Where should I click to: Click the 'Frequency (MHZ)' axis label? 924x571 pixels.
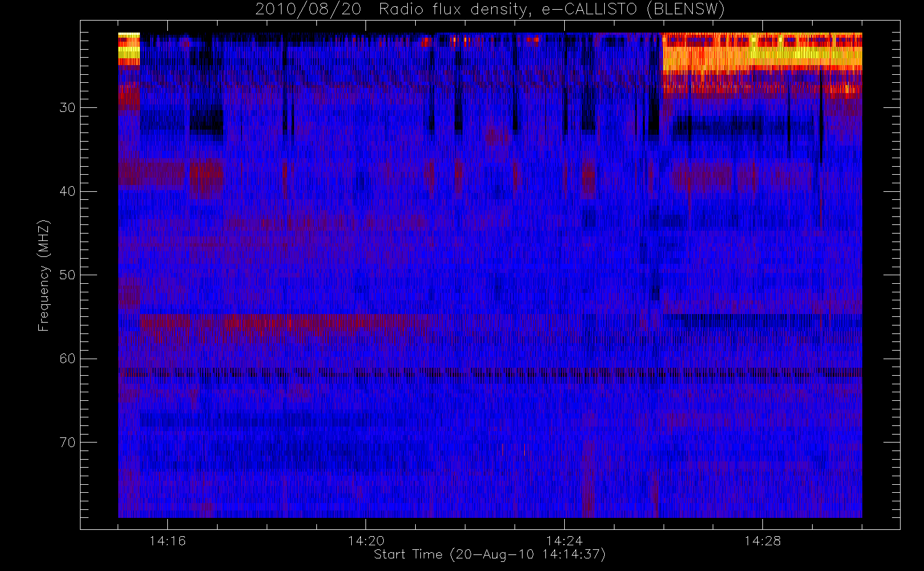tap(44, 275)
